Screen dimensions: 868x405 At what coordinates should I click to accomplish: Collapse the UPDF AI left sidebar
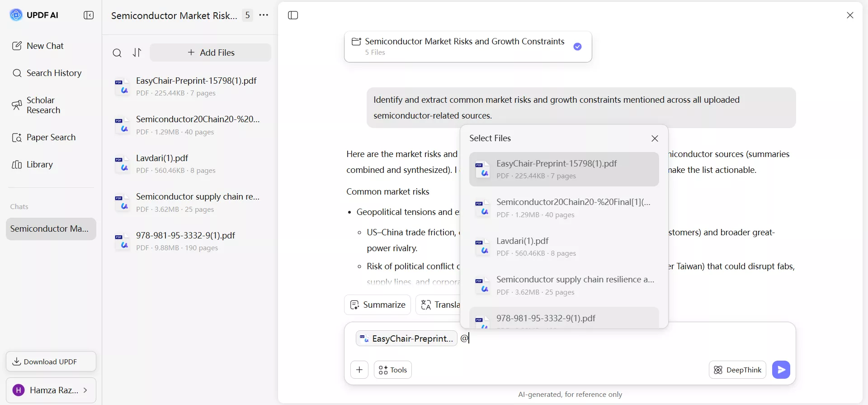pos(89,15)
